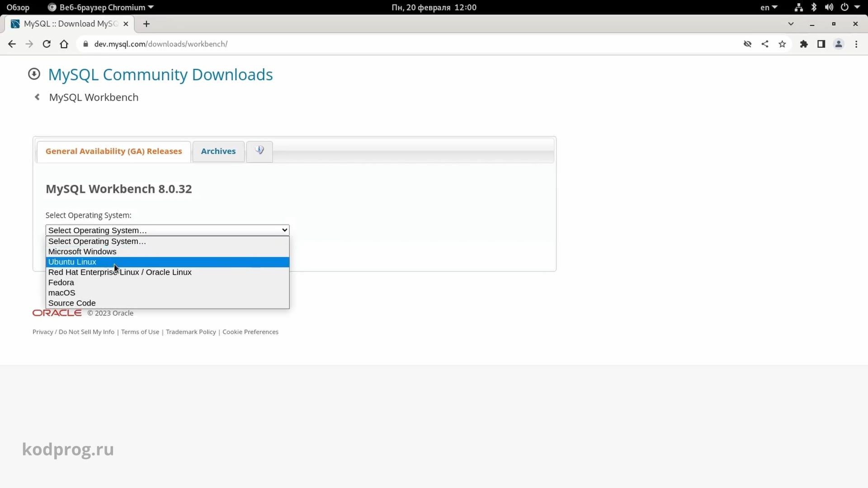Open a new browser tab
Screen dimensions: 868x488
tap(146, 24)
